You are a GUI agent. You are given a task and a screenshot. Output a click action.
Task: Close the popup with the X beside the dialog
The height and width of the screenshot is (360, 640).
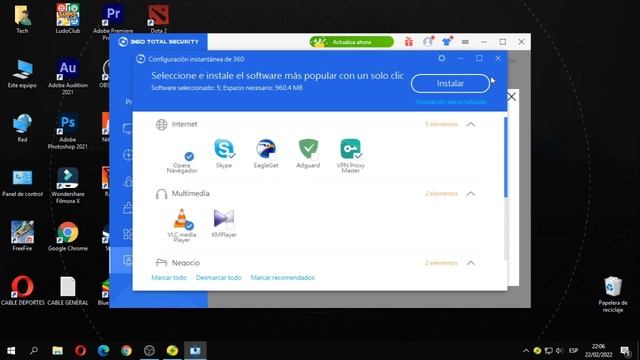[511, 97]
